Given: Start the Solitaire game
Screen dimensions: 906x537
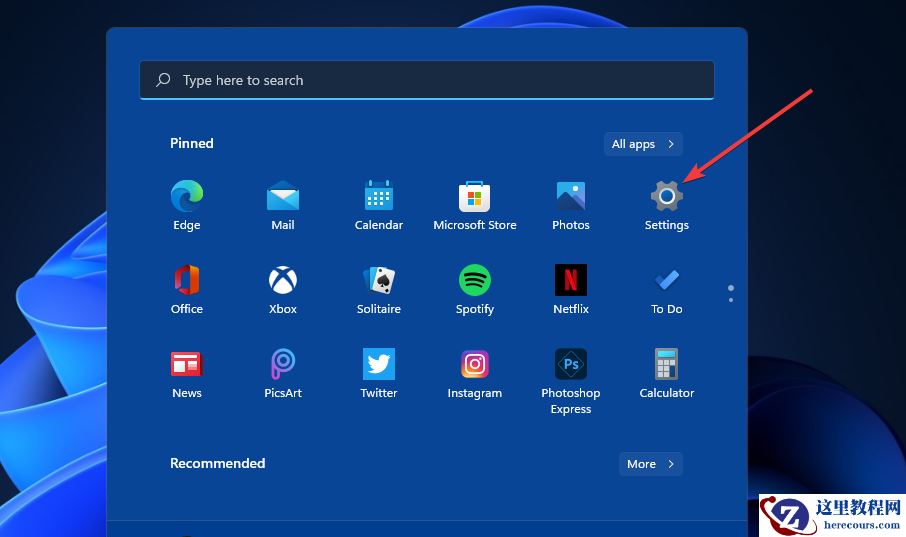Looking at the screenshot, I should (x=378, y=289).
